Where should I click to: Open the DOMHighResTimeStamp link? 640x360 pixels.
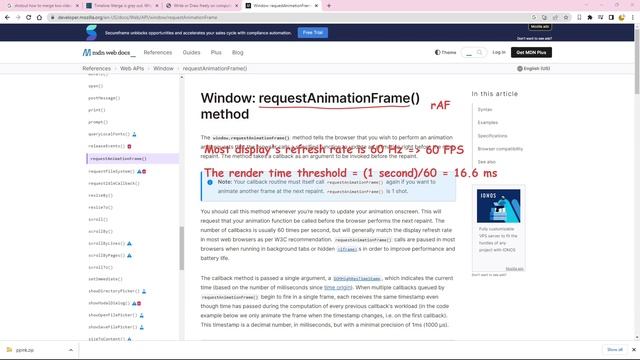pos(357,278)
